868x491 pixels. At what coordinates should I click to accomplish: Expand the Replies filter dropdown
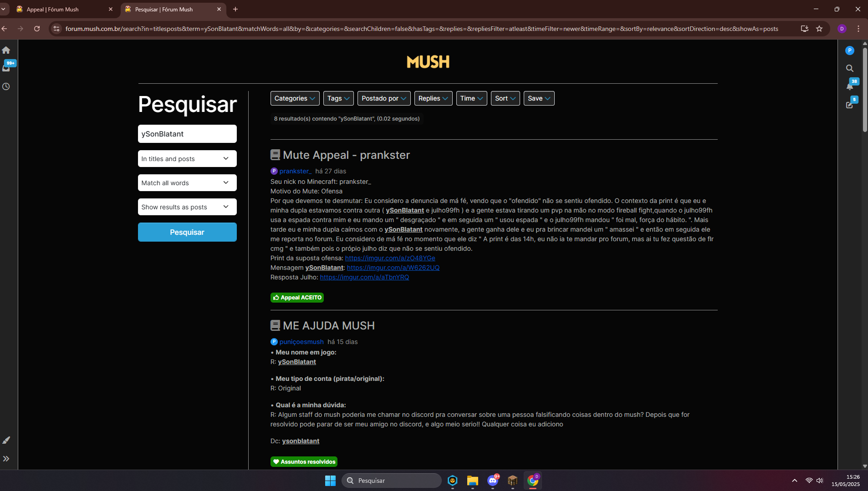(433, 98)
